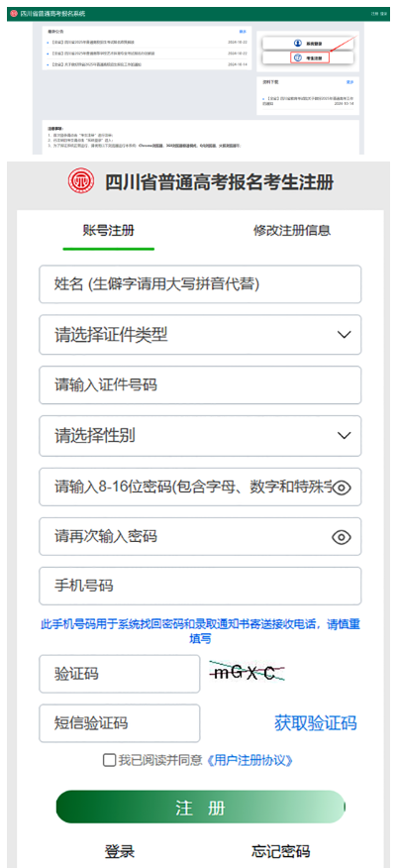
Task: Click the 手机号码 input field
Action: pyautogui.click(x=200, y=586)
